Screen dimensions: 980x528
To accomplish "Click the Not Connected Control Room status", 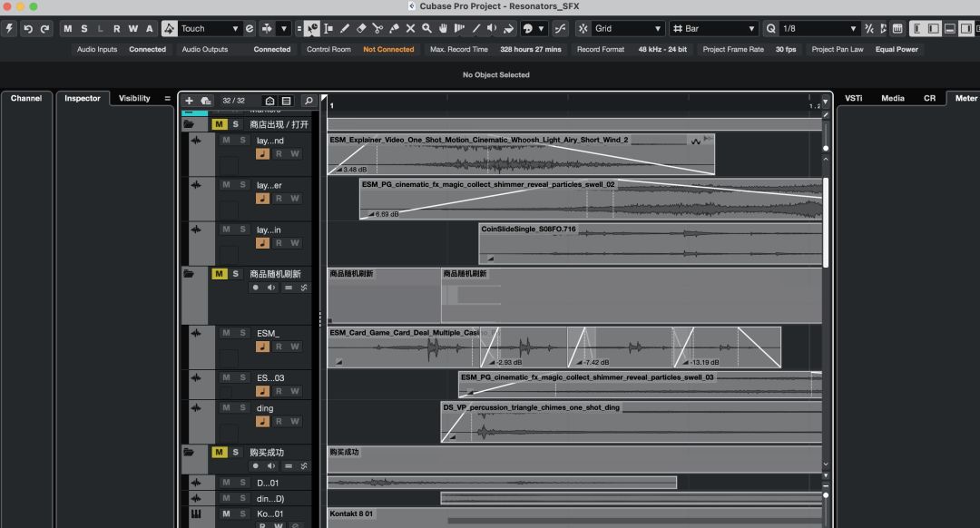I will [x=388, y=49].
